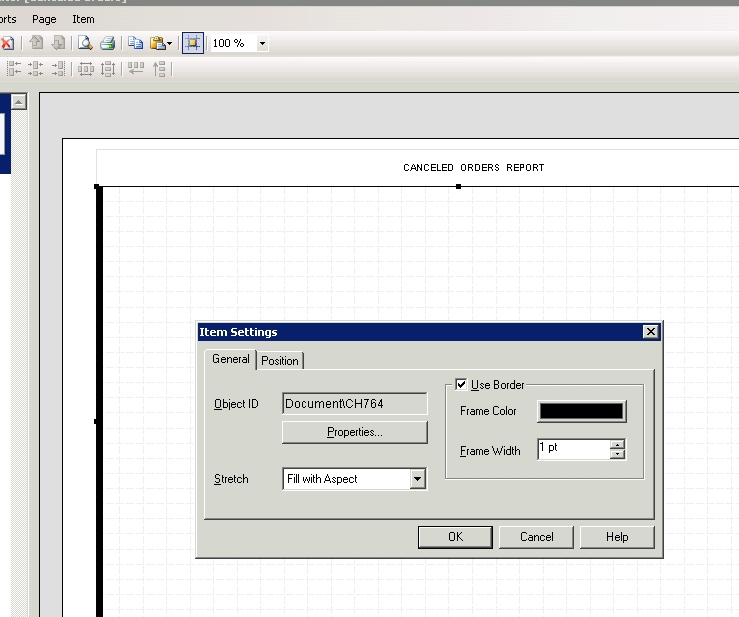This screenshot has height=617, width=739.
Task: Click the printer icon in toolbar
Action: coord(107,43)
